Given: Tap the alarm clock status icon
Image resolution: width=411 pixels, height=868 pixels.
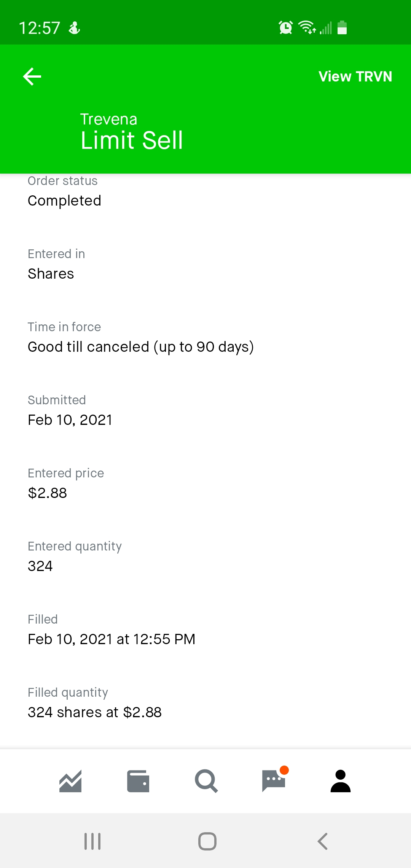Looking at the screenshot, I should coord(286,27).
